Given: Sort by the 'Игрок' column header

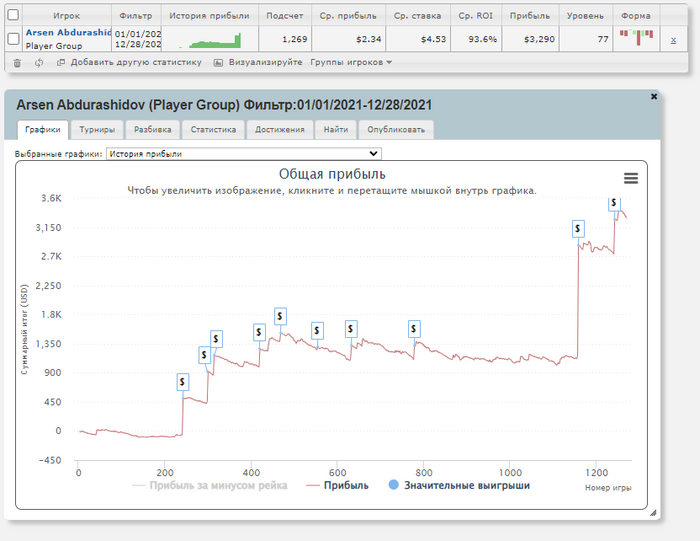Looking at the screenshot, I should click(67, 16).
